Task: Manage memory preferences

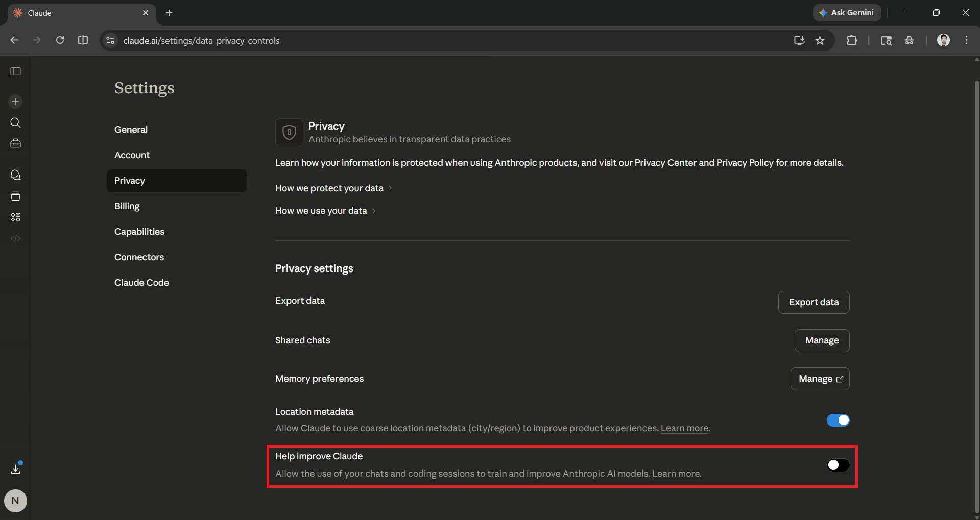Action: pos(820,379)
